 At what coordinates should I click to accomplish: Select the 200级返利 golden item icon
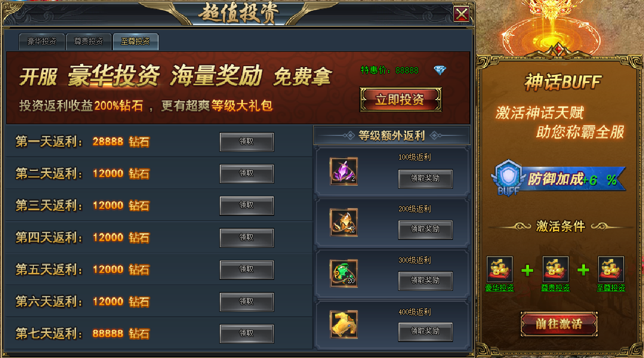click(x=344, y=223)
